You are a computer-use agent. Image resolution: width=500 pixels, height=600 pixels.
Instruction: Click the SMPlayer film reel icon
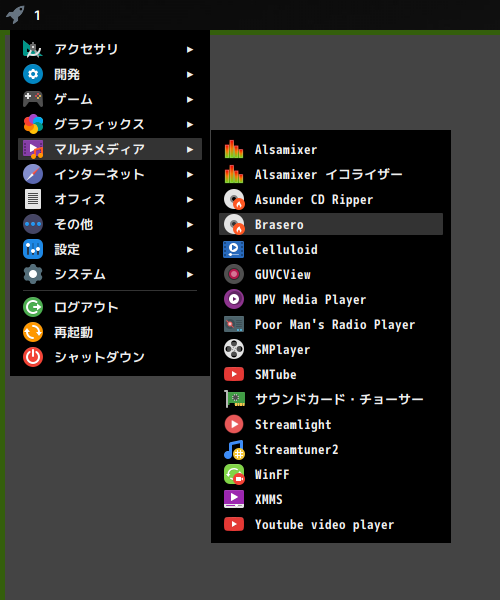(x=234, y=349)
